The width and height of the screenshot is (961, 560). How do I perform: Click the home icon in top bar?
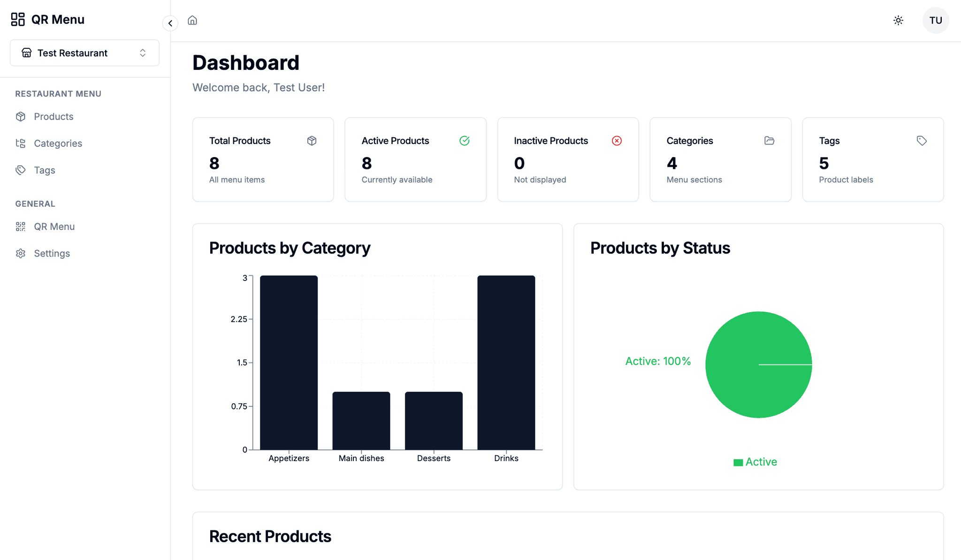click(x=192, y=20)
